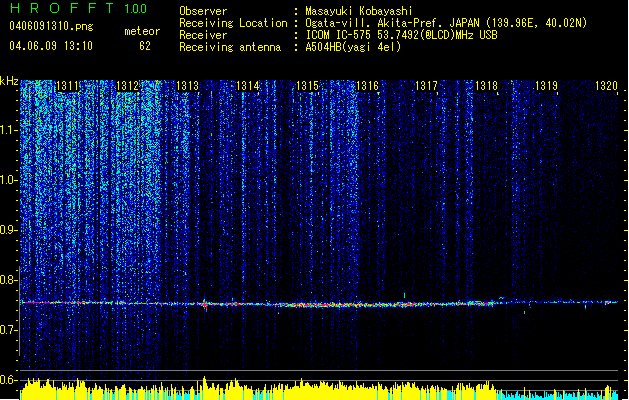629x400 pixels.
Task: Click the date stamp 04.06.09 13:10
Action: 51,46
